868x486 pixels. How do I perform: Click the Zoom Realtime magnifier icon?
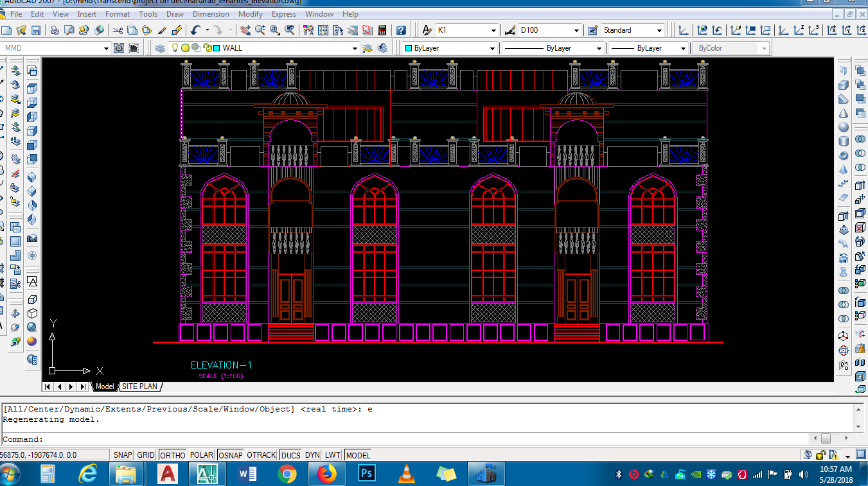tap(260, 30)
